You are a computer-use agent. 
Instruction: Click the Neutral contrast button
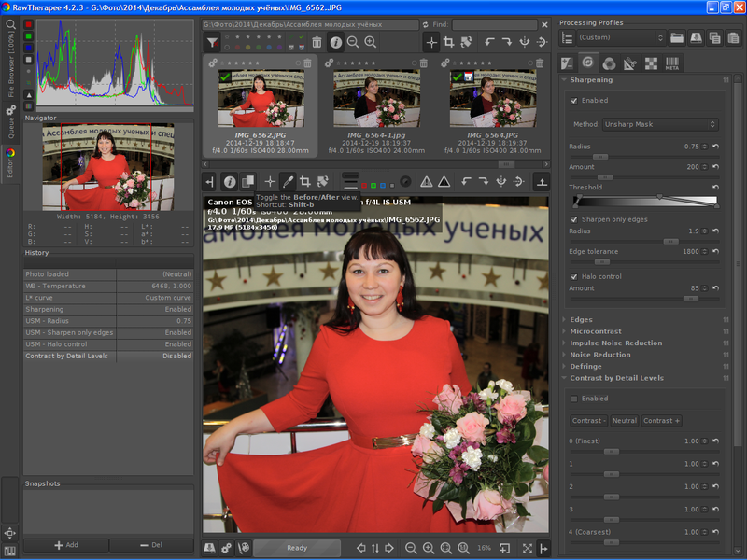tap(624, 421)
